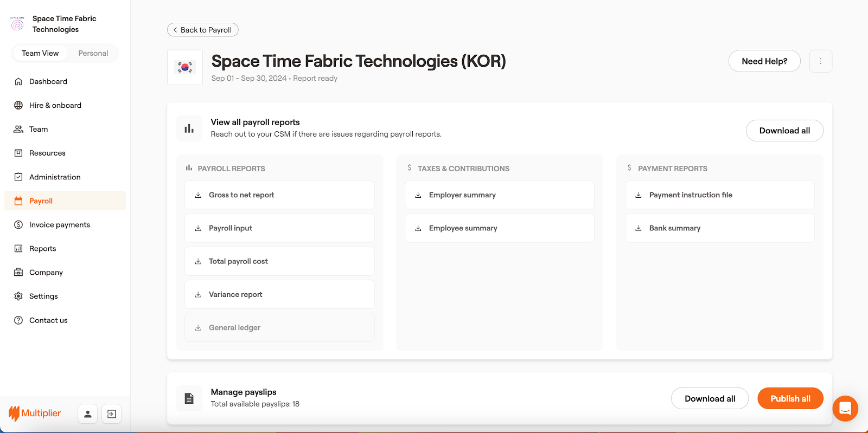
Task: Download the Employee summary
Action: 500,228
